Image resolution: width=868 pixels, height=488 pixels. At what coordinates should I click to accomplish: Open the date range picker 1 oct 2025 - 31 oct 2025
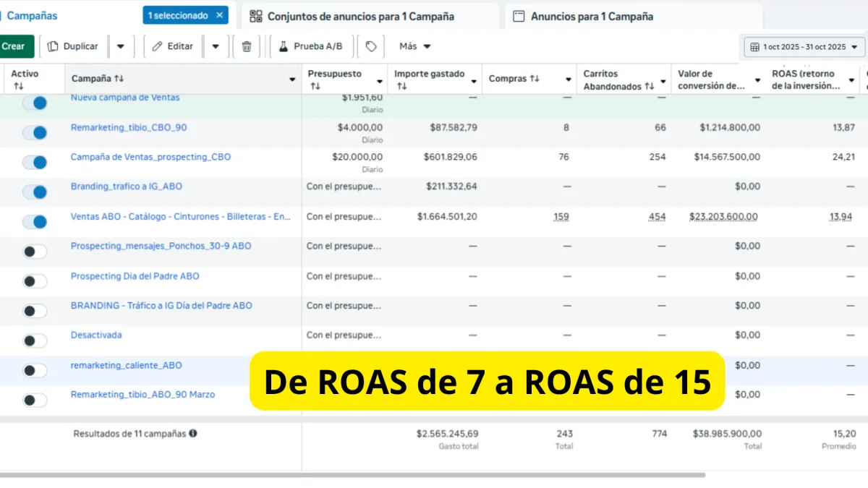[804, 47]
